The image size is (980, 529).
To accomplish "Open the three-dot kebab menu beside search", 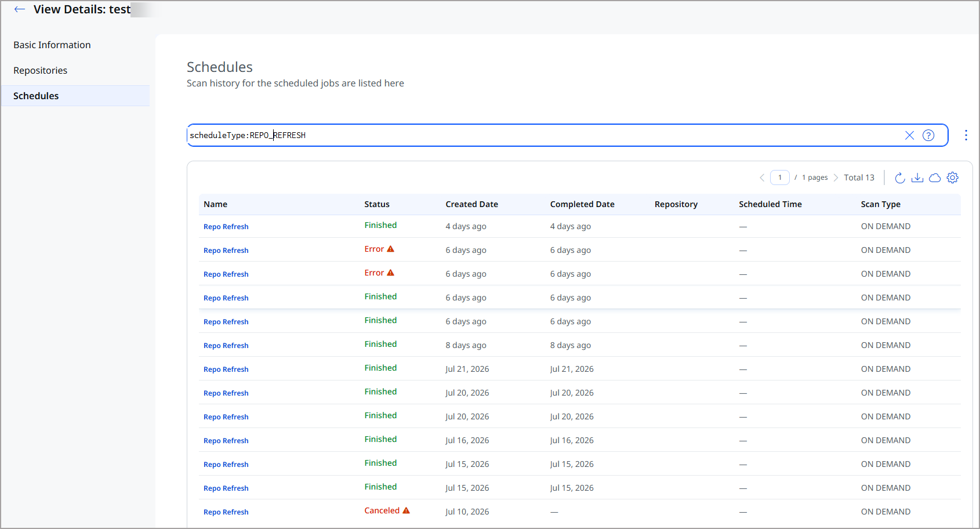I will pyautogui.click(x=966, y=135).
